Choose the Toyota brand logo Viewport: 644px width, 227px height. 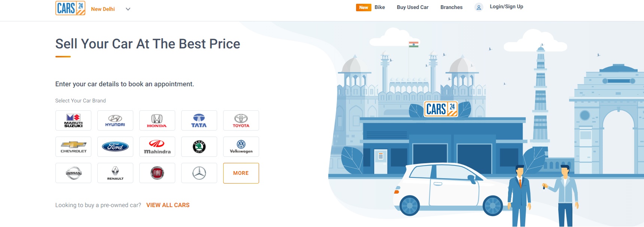pyautogui.click(x=241, y=120)
